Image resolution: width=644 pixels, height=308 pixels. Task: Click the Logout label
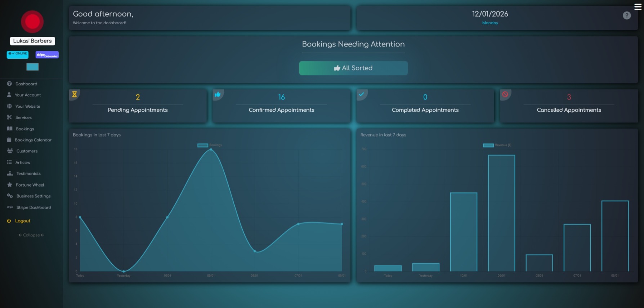point(23,221)
